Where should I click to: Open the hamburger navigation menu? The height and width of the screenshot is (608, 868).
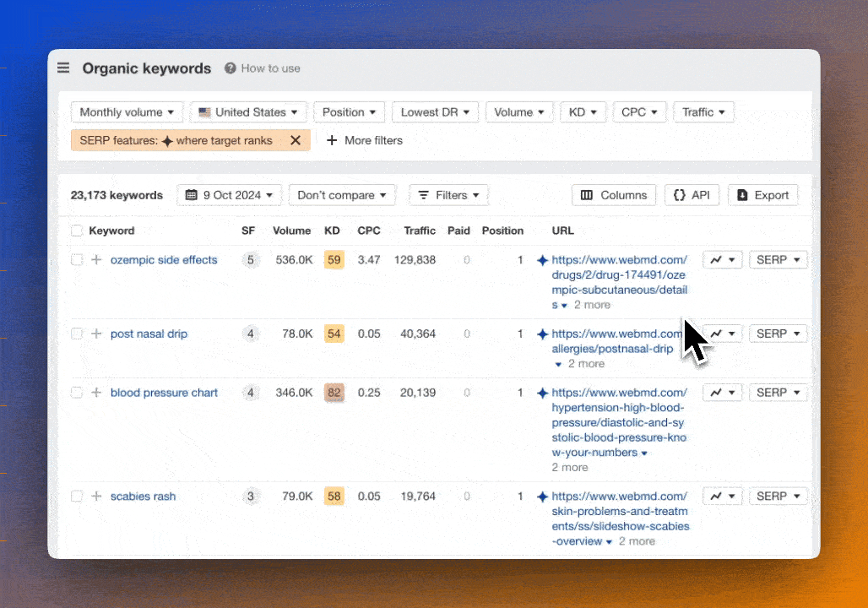tap(63, 68)
